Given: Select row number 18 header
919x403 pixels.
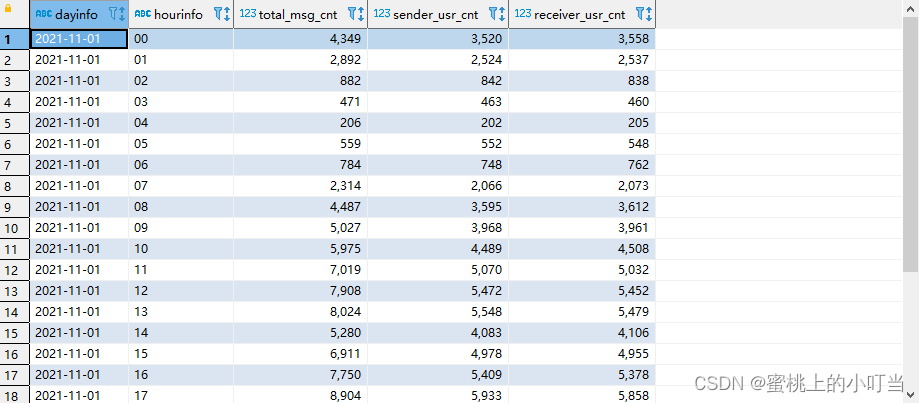Looking at the screenshot, I should pyautogui.click(x=15, y=394).
